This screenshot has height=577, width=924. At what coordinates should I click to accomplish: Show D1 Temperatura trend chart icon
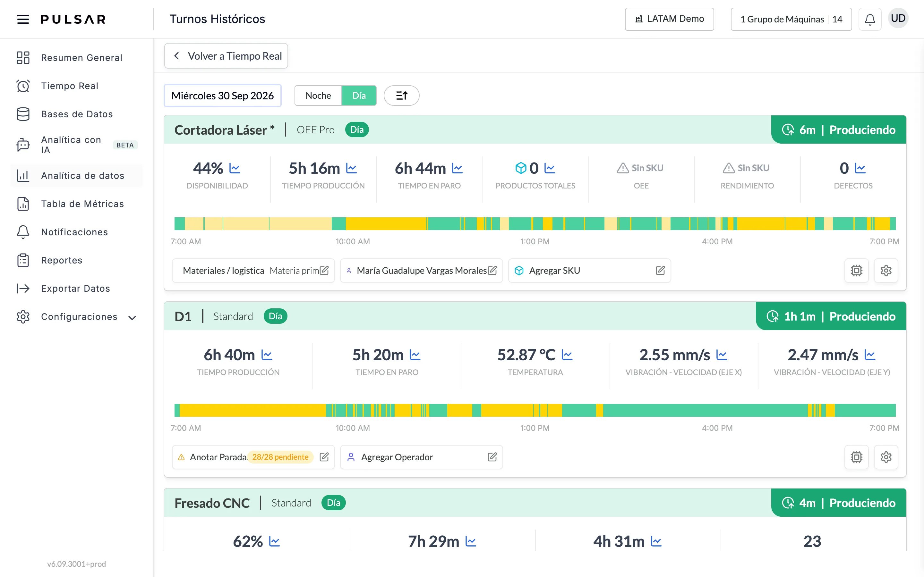(x=567, y=355)
